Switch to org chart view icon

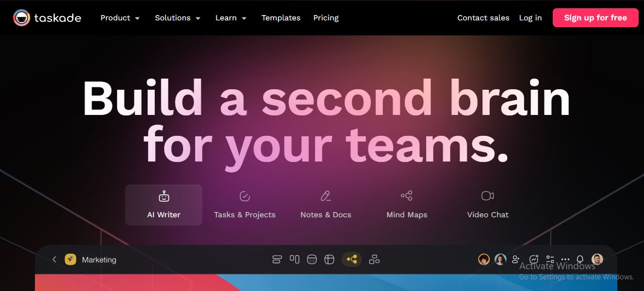[374, 259]
